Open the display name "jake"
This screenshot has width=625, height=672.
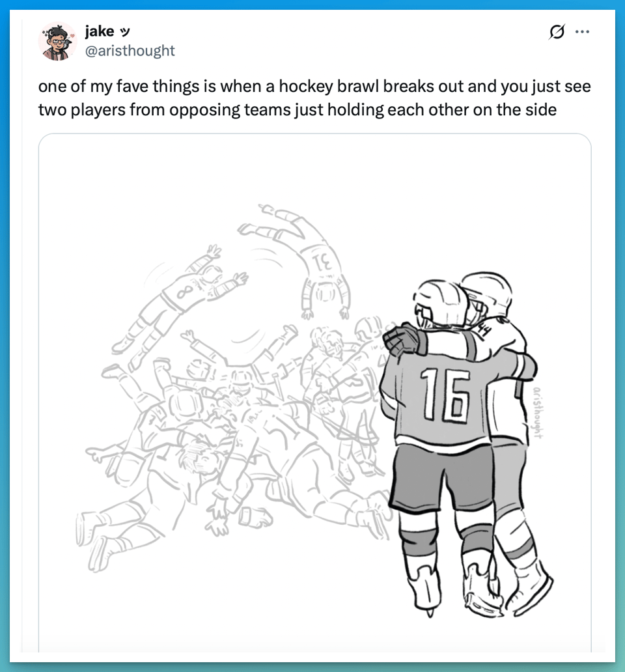(99, 31)
